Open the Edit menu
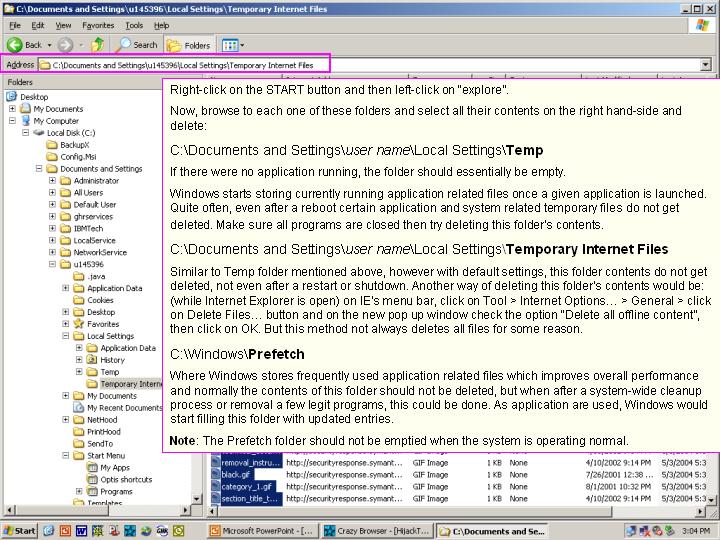 (x=38, y=26)
